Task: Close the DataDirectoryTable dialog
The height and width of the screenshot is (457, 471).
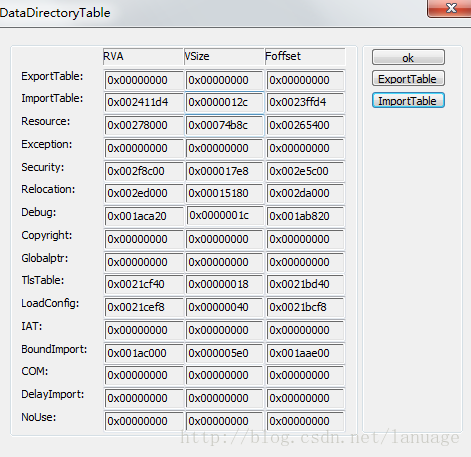Action: [x=450, y=8]
